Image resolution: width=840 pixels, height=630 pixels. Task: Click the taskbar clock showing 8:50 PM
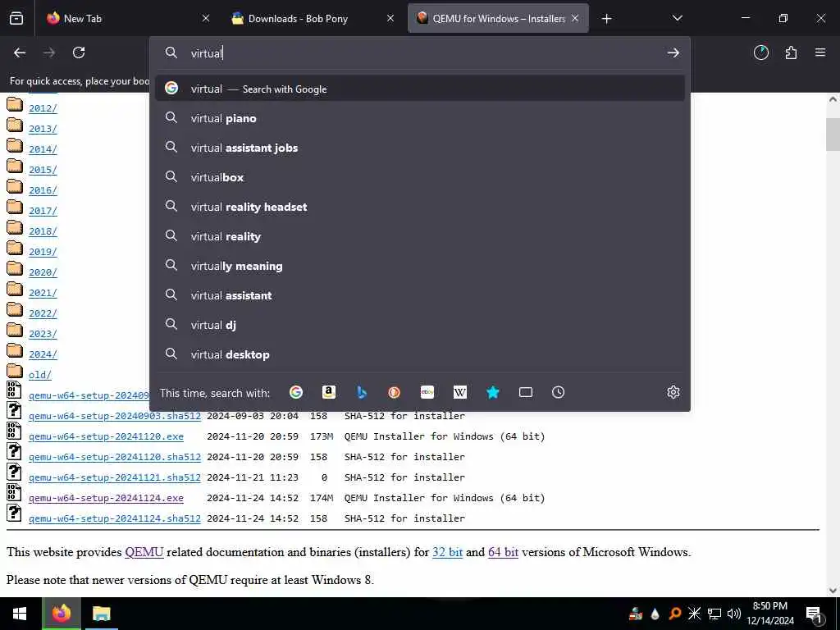[x=769, y=614]
